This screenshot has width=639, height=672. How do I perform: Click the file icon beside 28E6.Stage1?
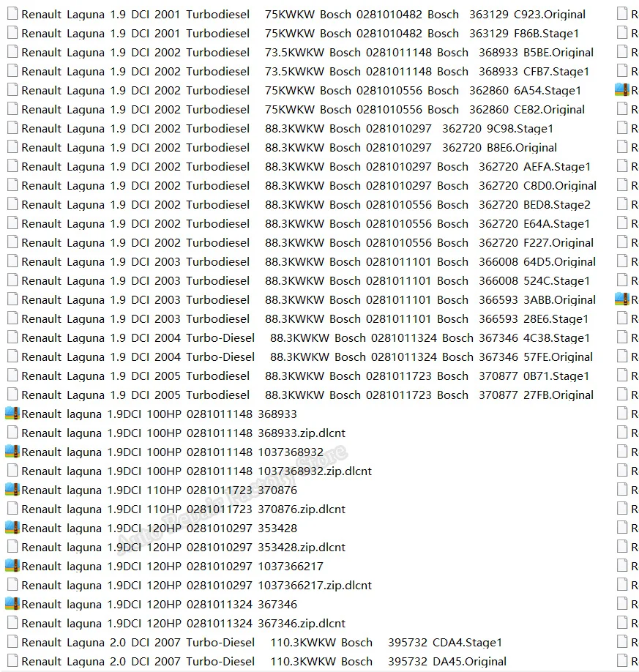click(12, 319)
